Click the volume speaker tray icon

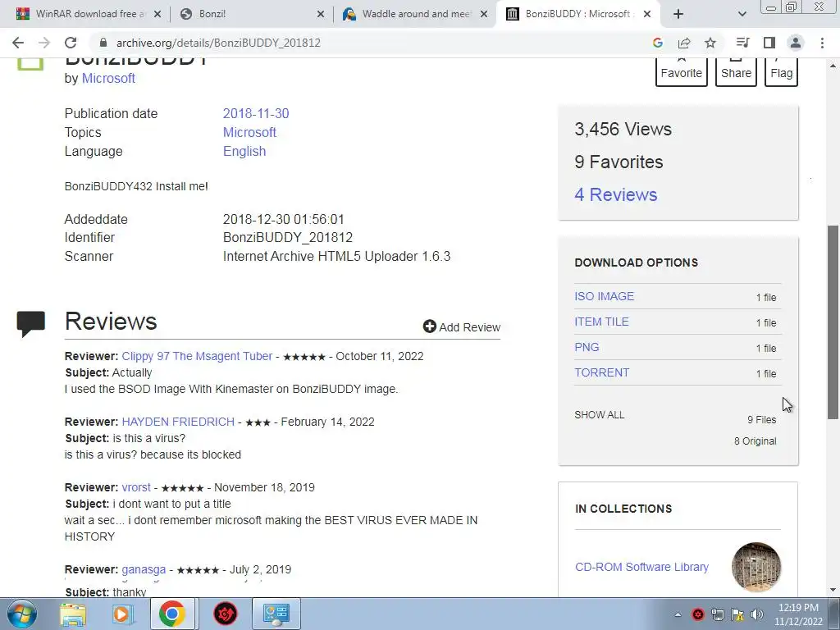757,614
